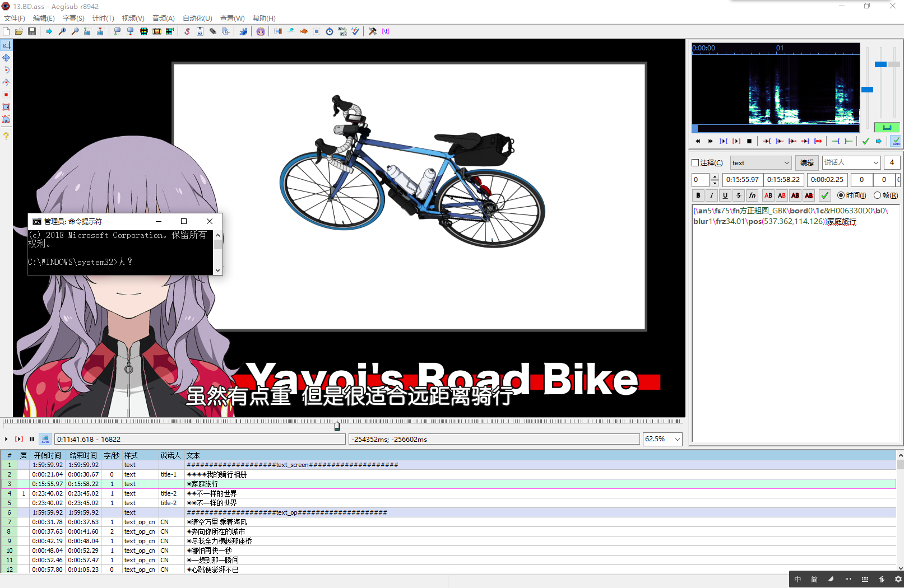Viewport: 904px width, 588px height.
Task: Adjust the video seek bar slider
Action: [337, 426]
